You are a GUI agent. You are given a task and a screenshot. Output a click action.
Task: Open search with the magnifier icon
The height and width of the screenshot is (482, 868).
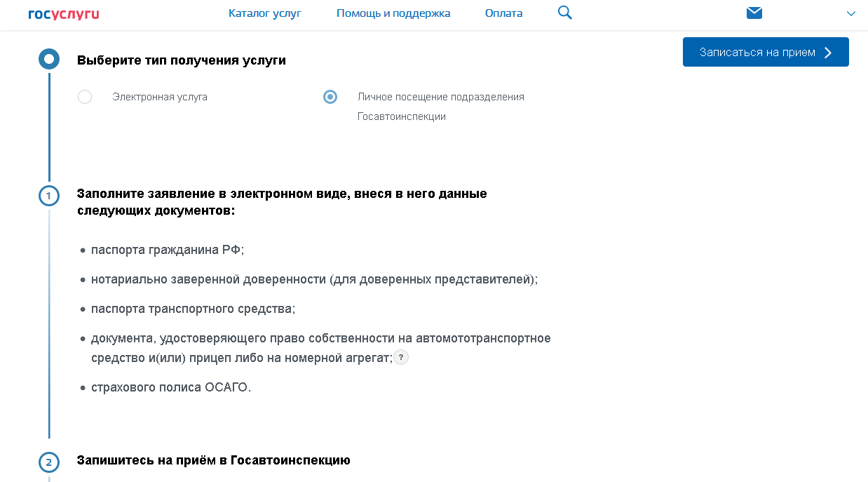[564, 13]
